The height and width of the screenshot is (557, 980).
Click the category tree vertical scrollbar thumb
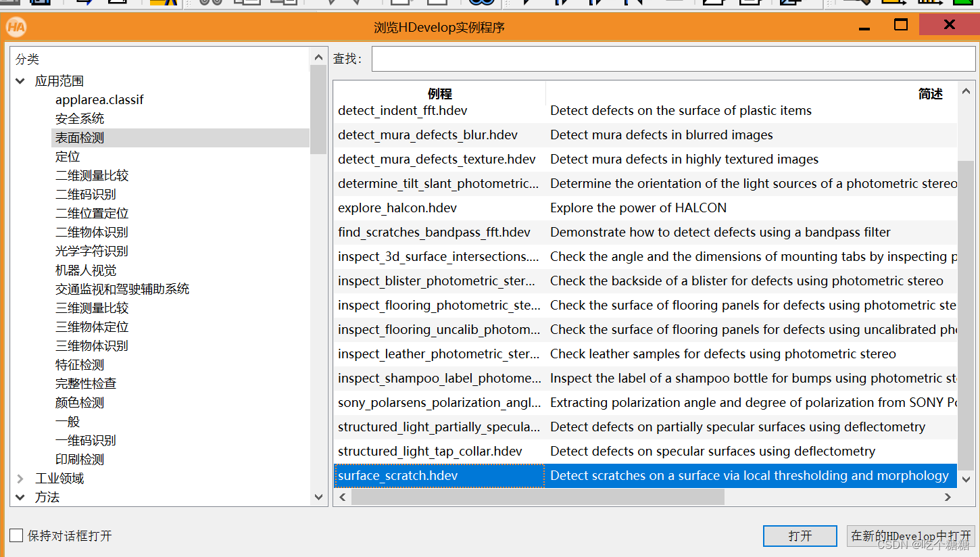click(x=318, y=110)
